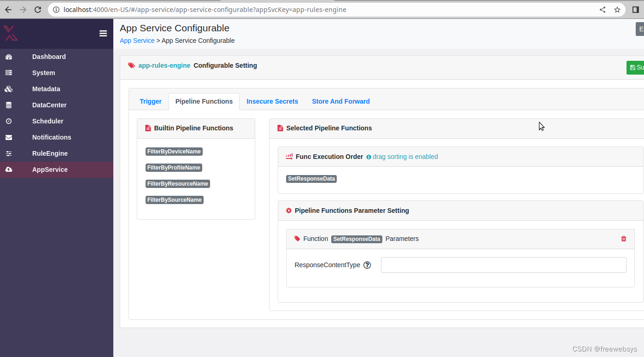Click the Pipeline Functions Parameter Setting heading
The width and height of the screenshot is (644, 357).
coord(352,211)
